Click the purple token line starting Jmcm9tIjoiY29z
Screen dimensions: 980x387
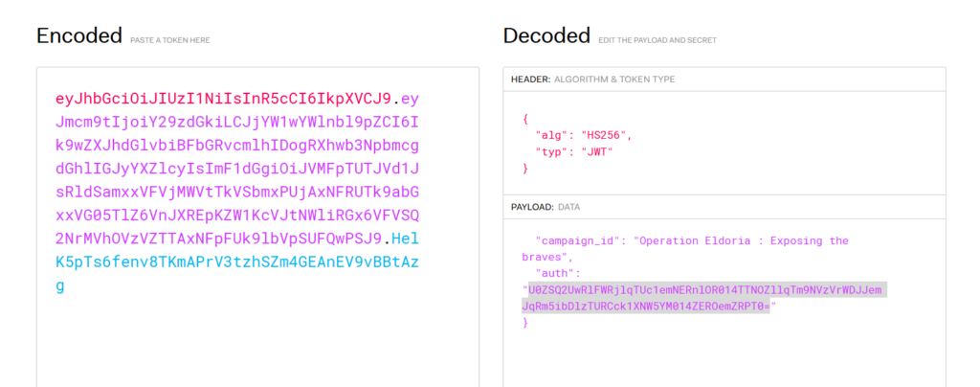click(237, 123)
